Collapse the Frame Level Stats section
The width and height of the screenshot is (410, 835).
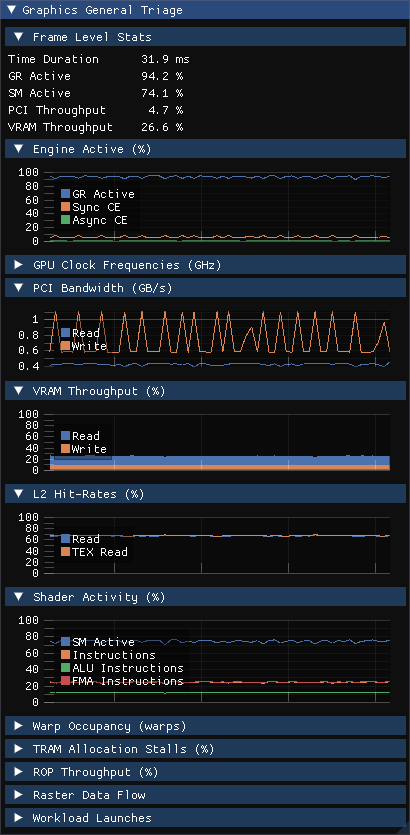tap(205, 37)
